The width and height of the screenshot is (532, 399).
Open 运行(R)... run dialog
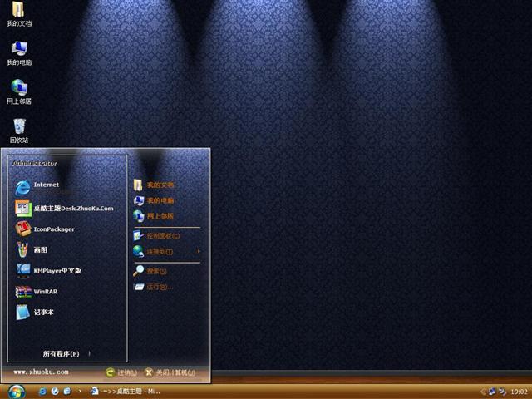(x=153, y=287)
